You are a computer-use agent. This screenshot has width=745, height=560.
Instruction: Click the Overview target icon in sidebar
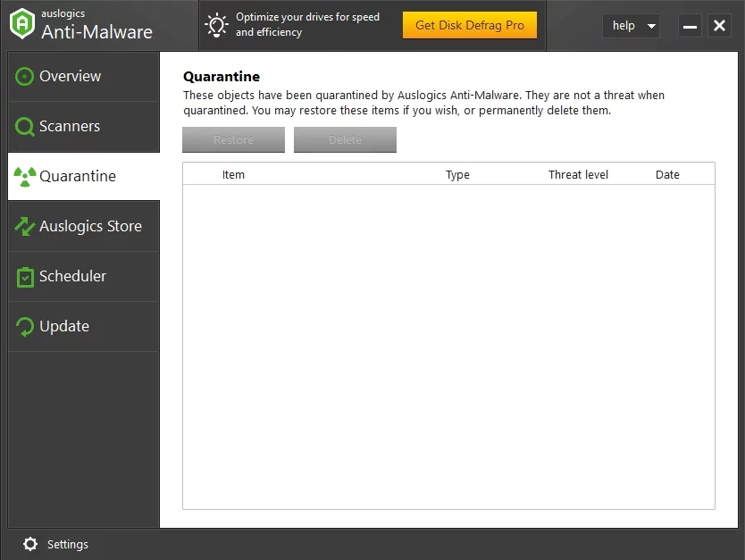[25, 77]
